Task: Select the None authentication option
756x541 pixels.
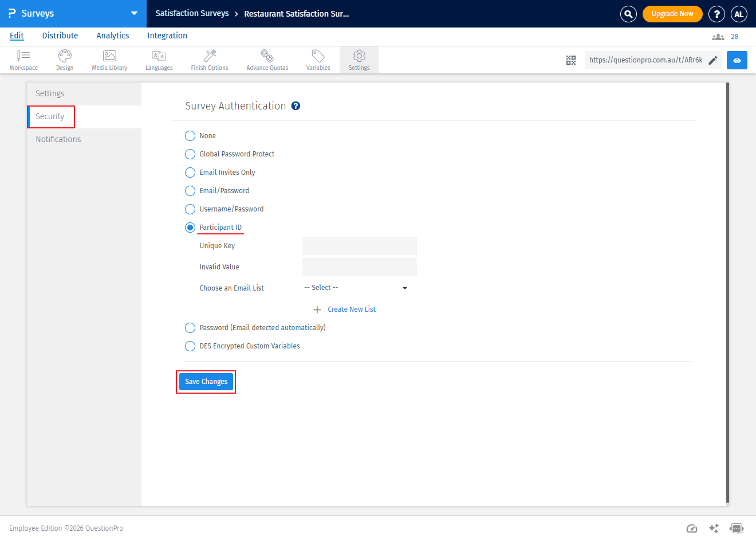Action: 190,136
